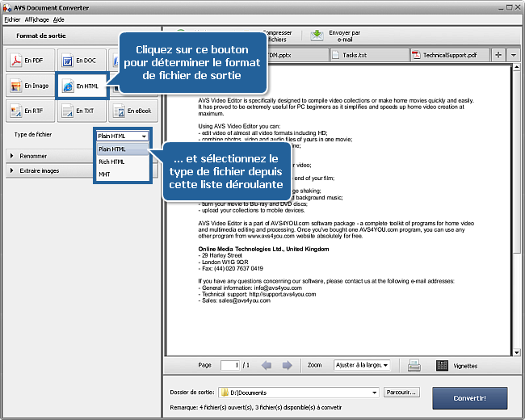The width and height of the screenshot is (525, 420).
Task: Choose En DOC as output format
Action: pyautogui.click(x=81, y=61)
